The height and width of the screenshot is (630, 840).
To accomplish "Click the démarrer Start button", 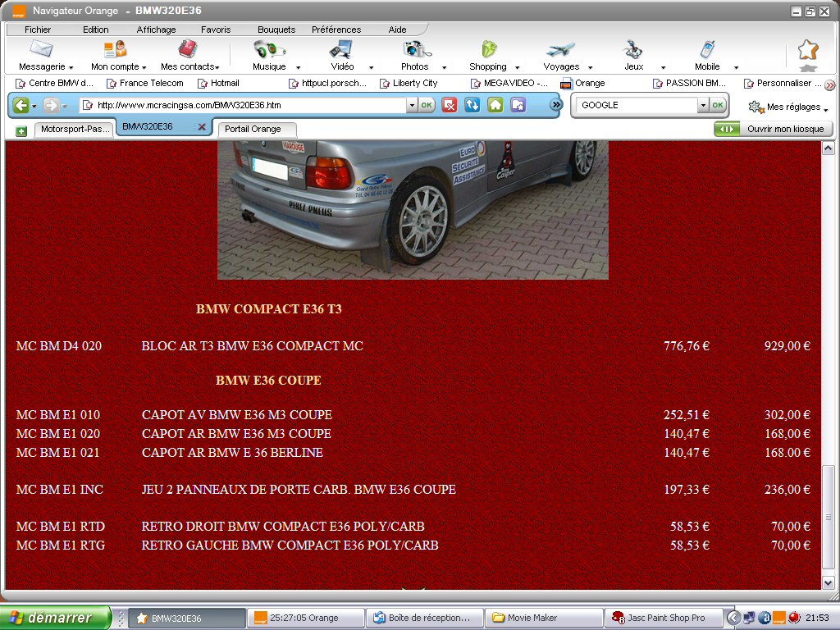I will point(56,618).
